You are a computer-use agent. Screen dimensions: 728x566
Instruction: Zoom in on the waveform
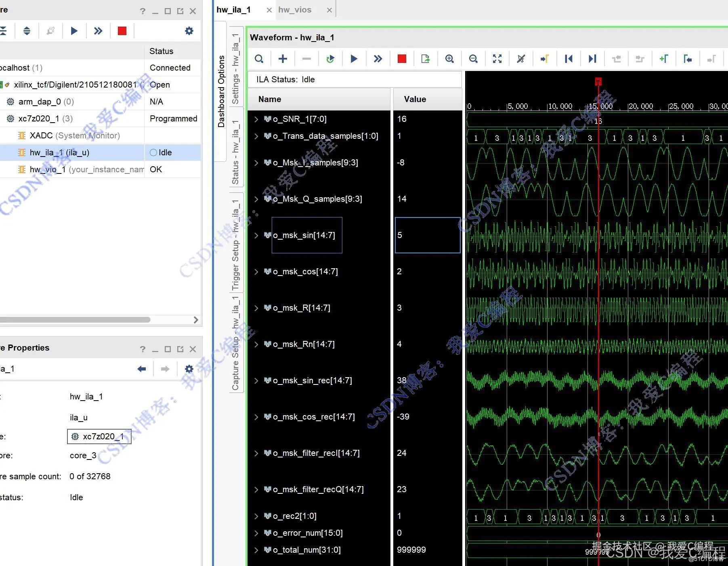(449, 59)
